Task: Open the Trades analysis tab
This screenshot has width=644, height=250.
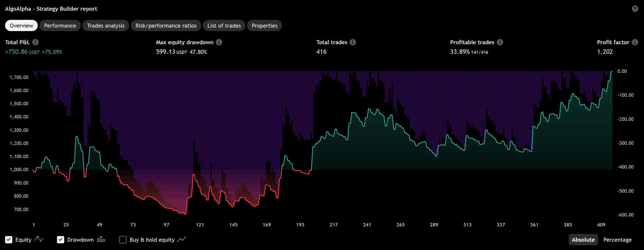Action: (x=106, y=25)
